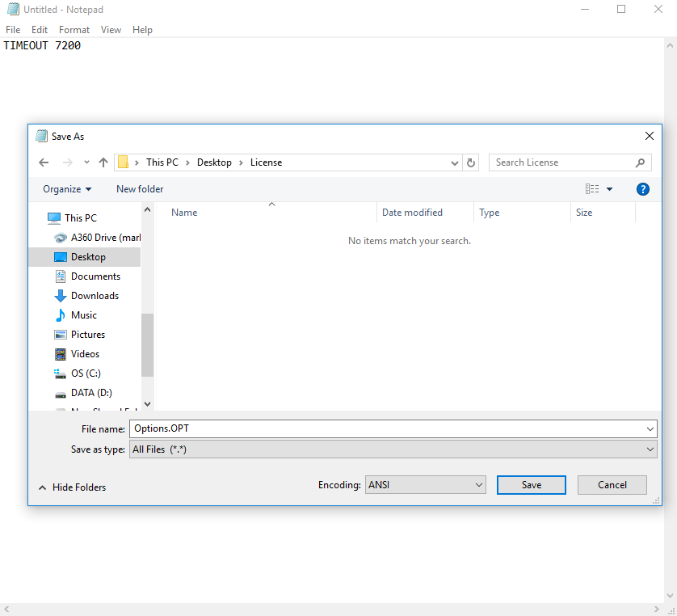Open Videos folder in navigation pane
677x616 pixels.
[x=85, y=354]
